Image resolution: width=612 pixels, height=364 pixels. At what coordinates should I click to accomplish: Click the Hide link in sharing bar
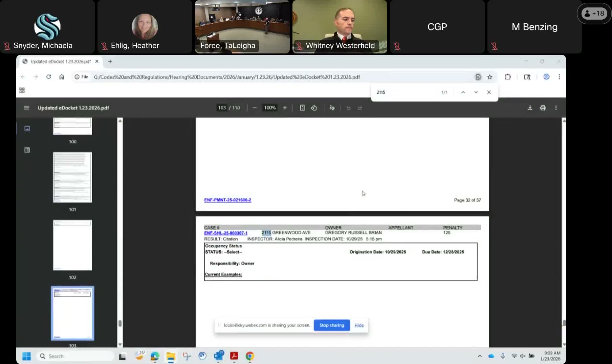(359, 325)
